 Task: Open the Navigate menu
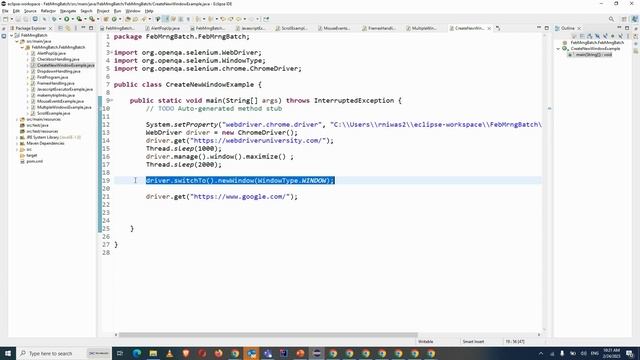coord(68,11)
